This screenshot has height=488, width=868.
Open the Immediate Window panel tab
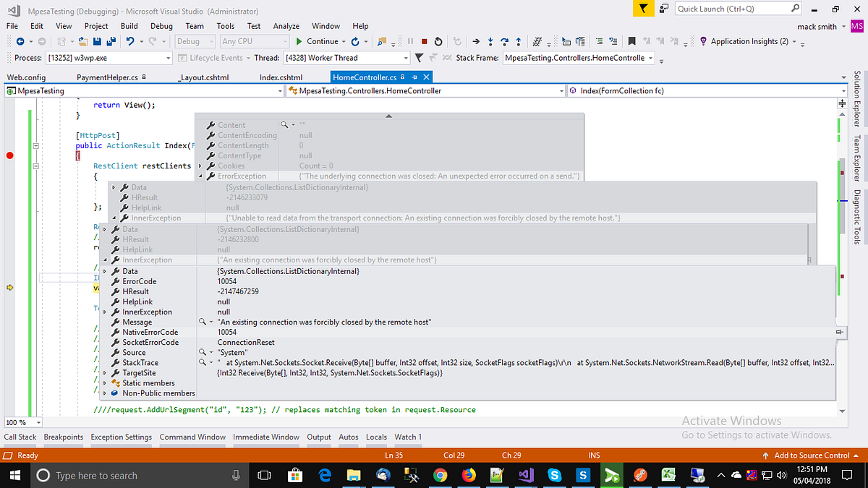pos(265,437)
